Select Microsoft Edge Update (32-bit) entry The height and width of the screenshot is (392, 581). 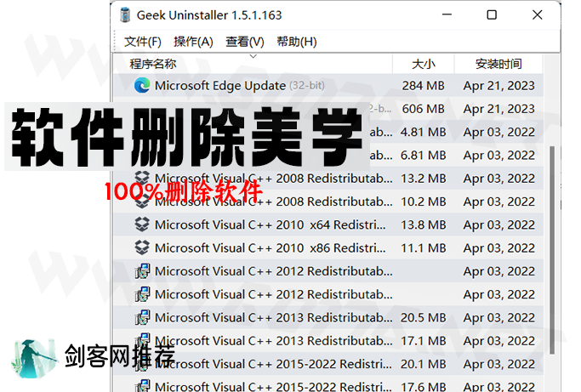328,86
